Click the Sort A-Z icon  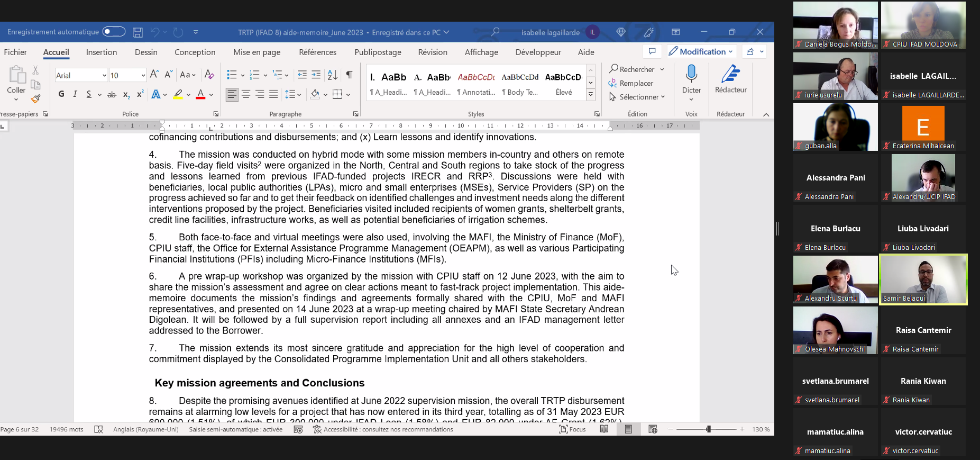tap(332, 75)
